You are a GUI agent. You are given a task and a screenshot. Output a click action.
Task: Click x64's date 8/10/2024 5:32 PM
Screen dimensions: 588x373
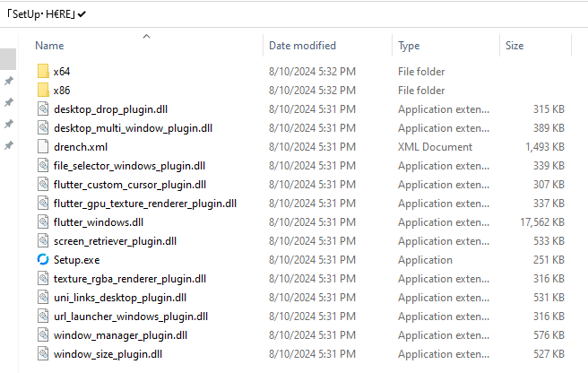(312, 72)
